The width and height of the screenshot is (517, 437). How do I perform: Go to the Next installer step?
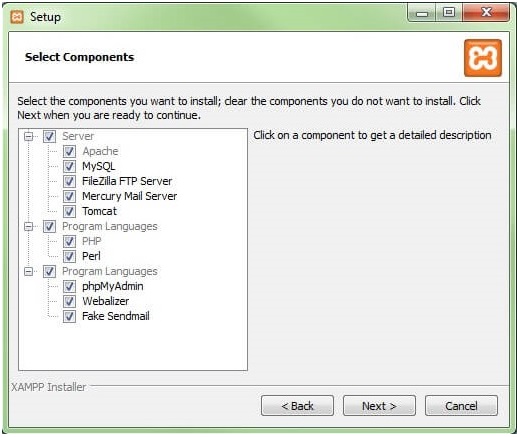[x=379, y=406]
